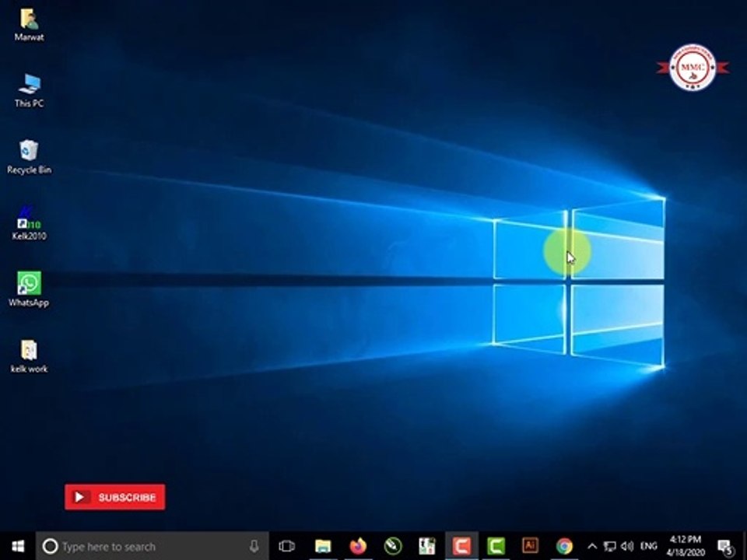The height and width of the screenshot is (560, 747).
Task: Select the Recycle Bin icon
Action: point(29,156)
